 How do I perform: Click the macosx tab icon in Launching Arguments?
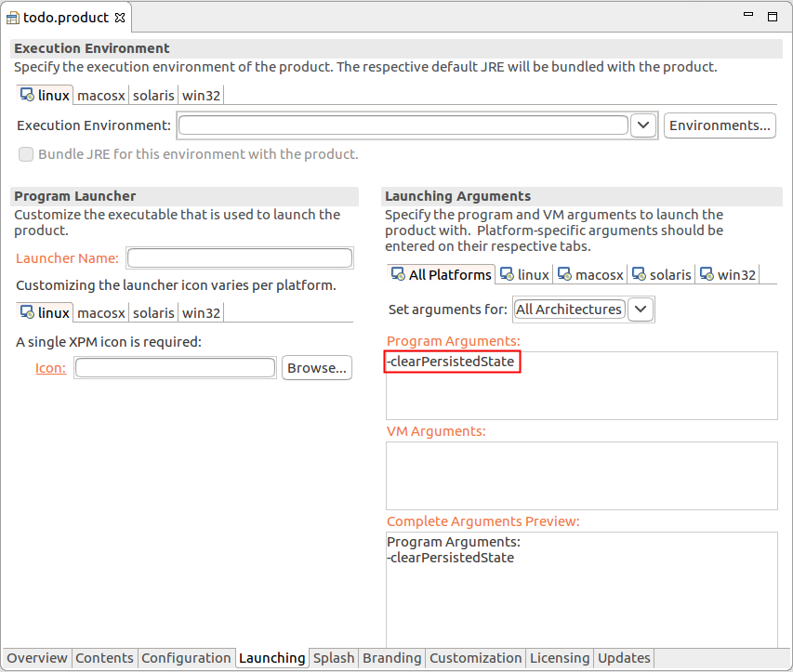(564, 274)
